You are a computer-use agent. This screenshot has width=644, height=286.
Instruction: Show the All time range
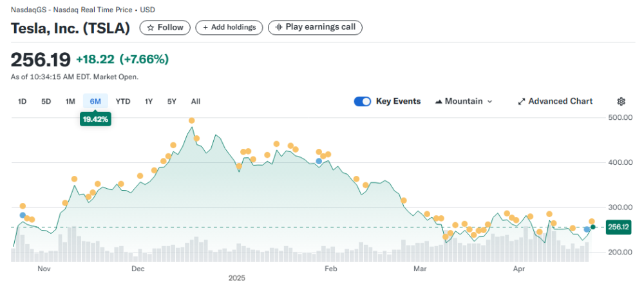pos(196,101)
